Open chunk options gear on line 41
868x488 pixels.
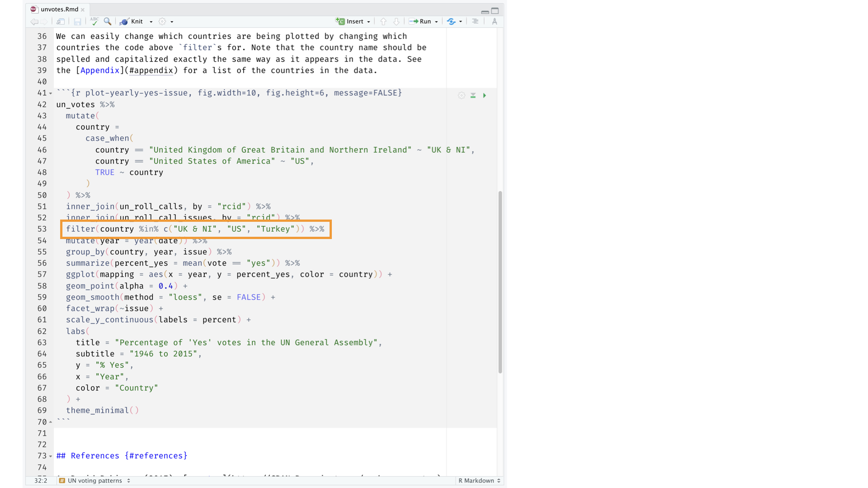click(x=461, y=95)
